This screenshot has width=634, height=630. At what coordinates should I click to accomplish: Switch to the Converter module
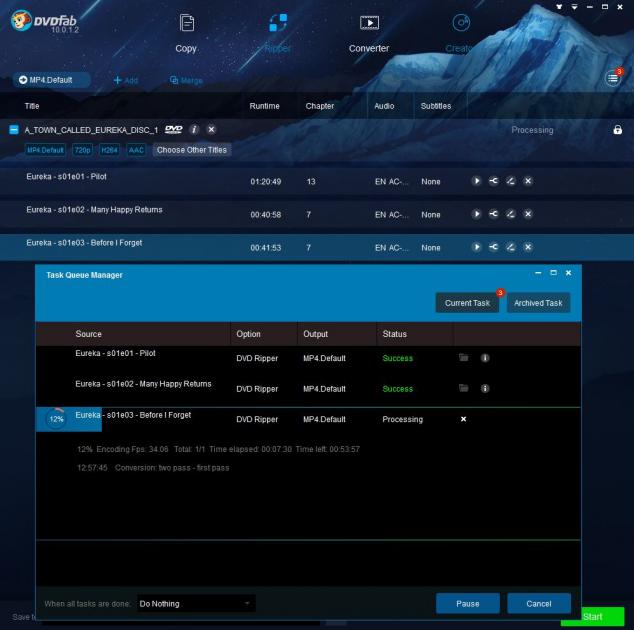[x=369, y=31]
